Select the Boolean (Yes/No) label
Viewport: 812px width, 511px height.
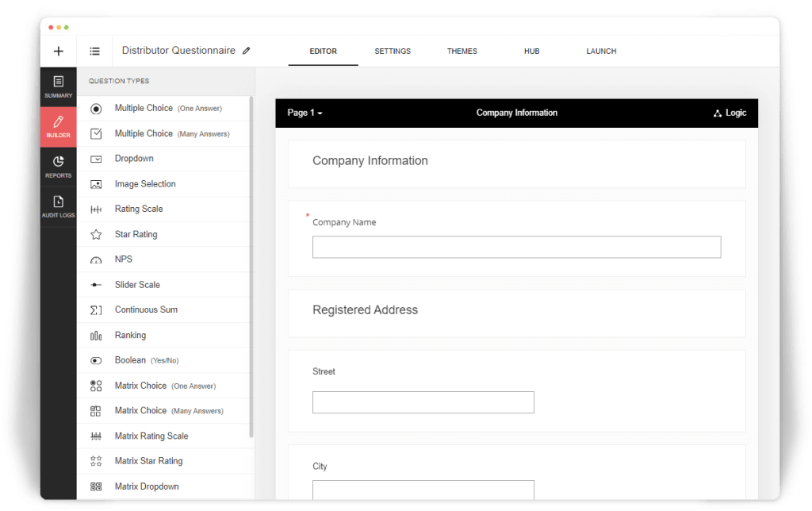tap(147, 360)
